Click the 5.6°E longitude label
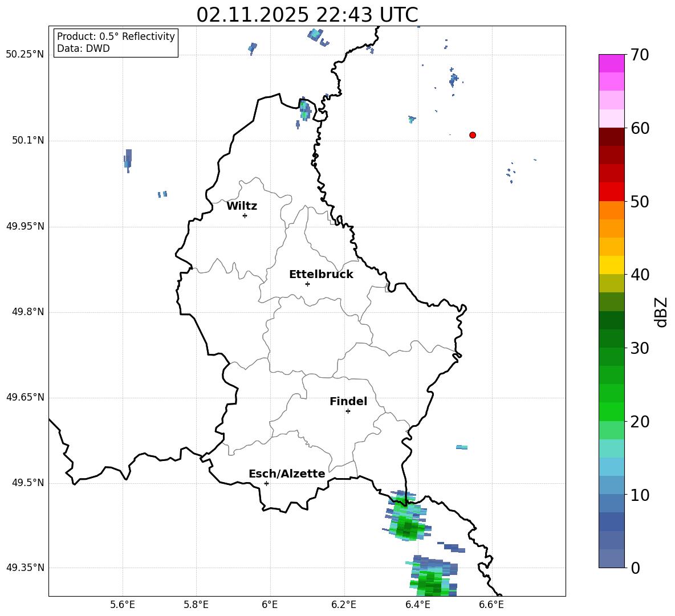Viewport: 675px width, 616px height. pos(123,605)
